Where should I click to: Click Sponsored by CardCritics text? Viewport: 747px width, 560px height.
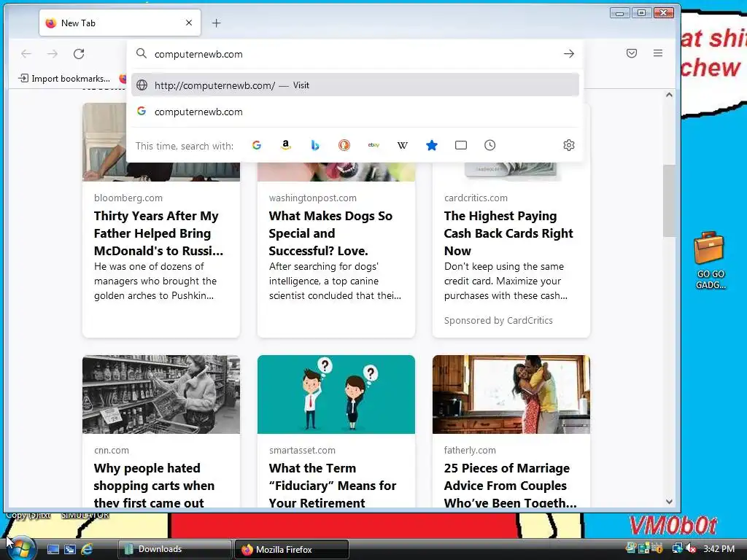coord(498,321)
